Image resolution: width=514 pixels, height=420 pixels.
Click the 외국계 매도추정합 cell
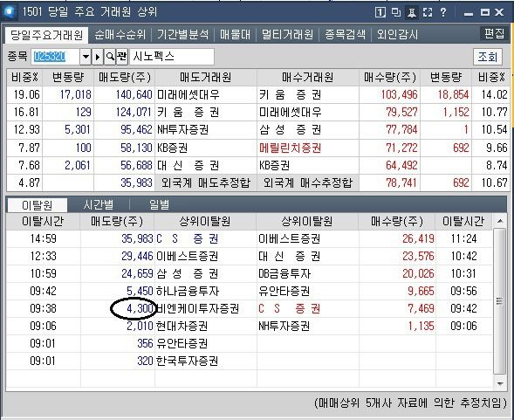pos(206,182)
